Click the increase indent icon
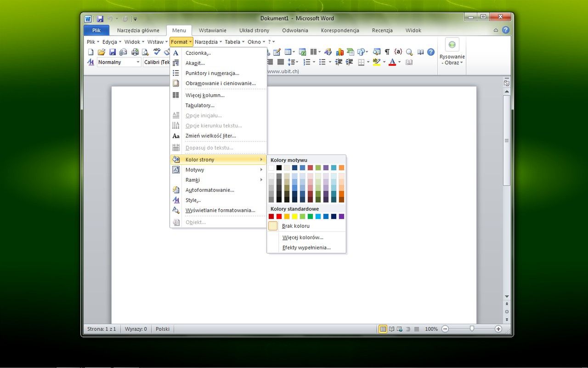 coord(350,62)
